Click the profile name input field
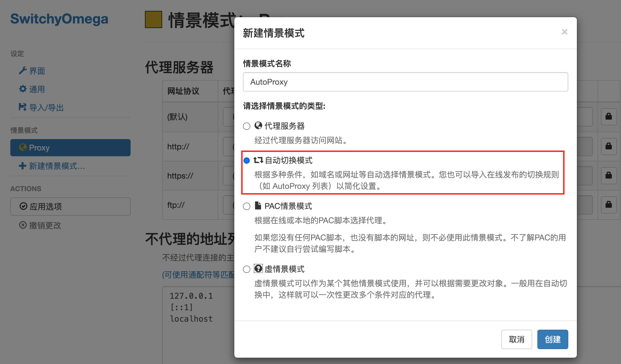 (x=405, y=82)
